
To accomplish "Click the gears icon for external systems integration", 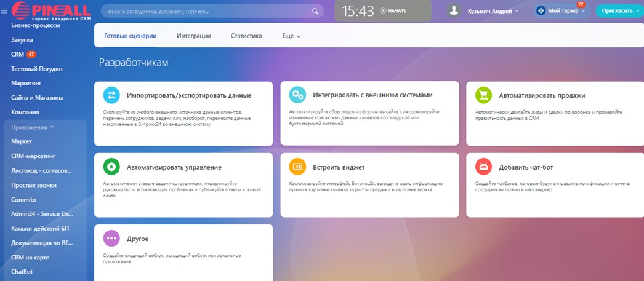I will coord(297,95).
